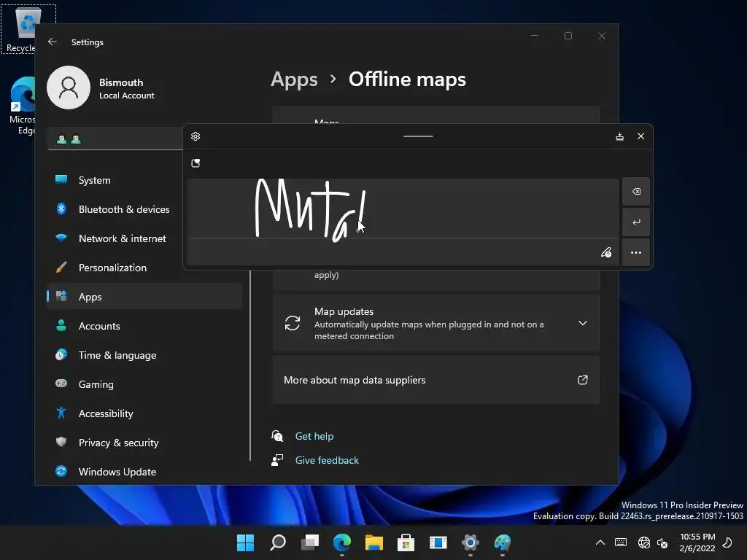
Task: Open Accounts settings category
Action: tap(144, 326)
